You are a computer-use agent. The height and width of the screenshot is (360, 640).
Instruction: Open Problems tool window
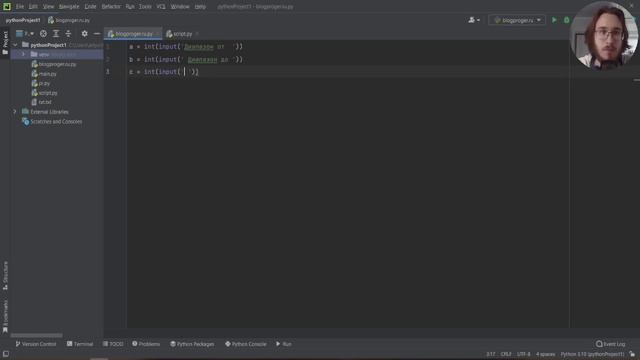tap(146, 344)
